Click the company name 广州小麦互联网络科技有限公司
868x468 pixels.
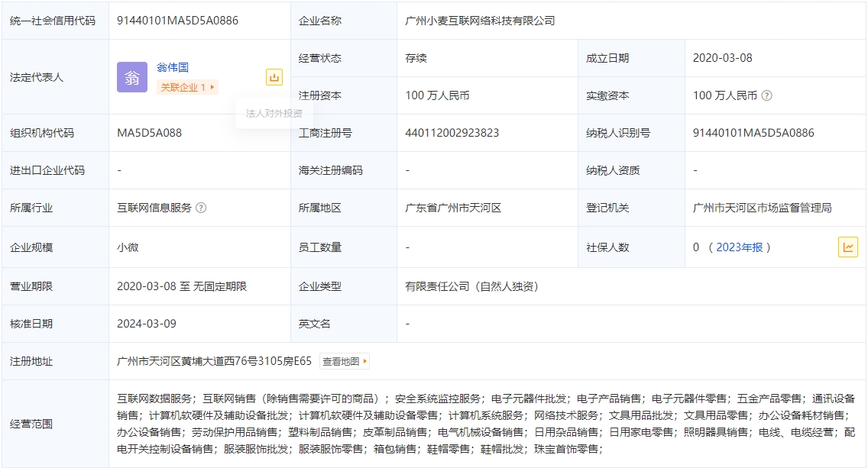pos(480,21)
